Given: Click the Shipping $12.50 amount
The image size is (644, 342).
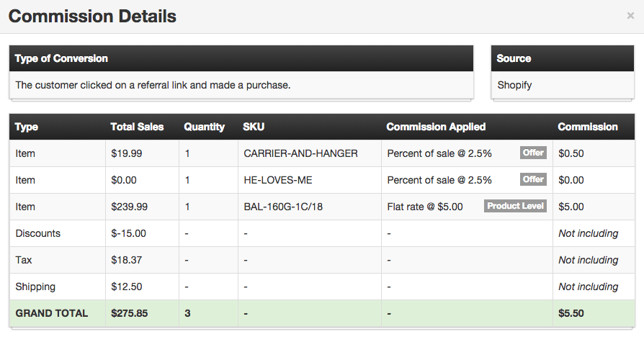Looking at the screenshot, I should [127, 287].
